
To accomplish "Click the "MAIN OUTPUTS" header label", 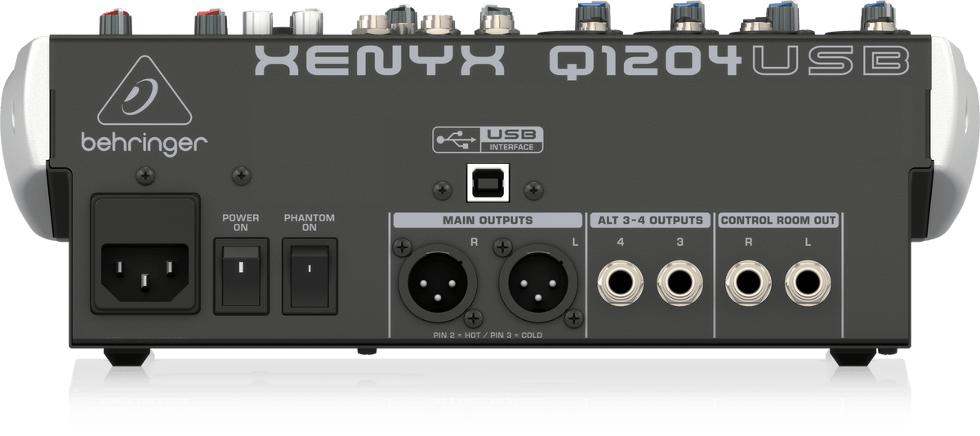I will click(488, 220).
